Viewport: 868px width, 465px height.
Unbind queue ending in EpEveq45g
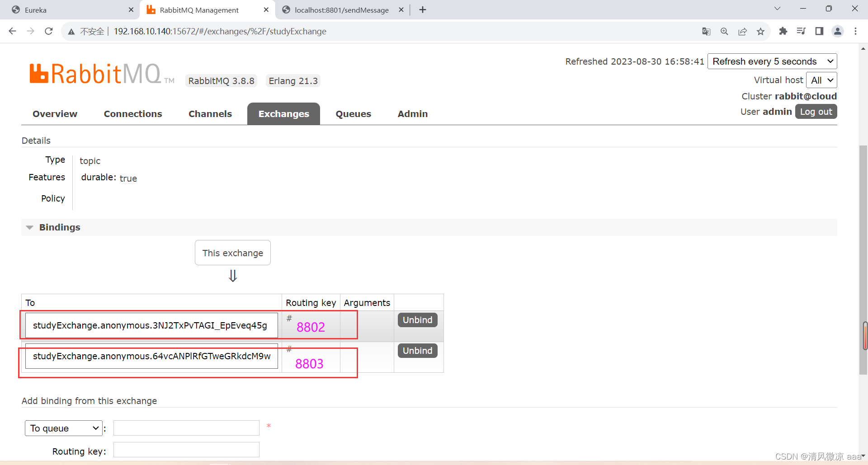click(417, 320)
